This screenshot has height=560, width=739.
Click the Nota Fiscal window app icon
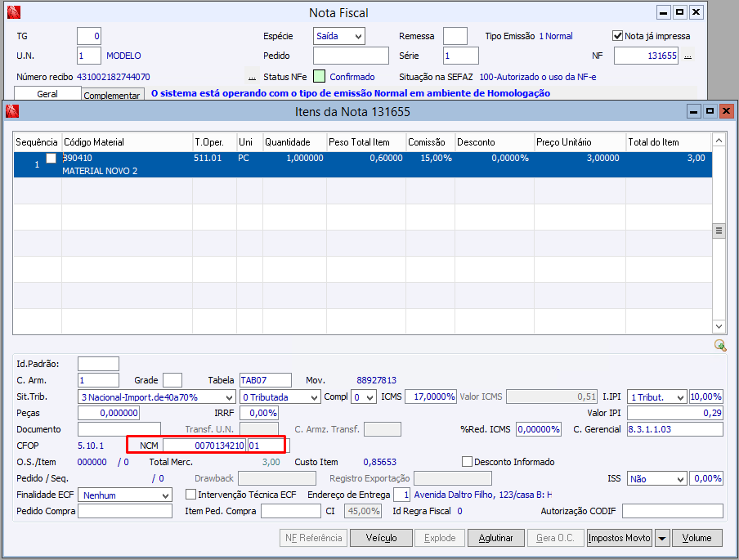13,13
